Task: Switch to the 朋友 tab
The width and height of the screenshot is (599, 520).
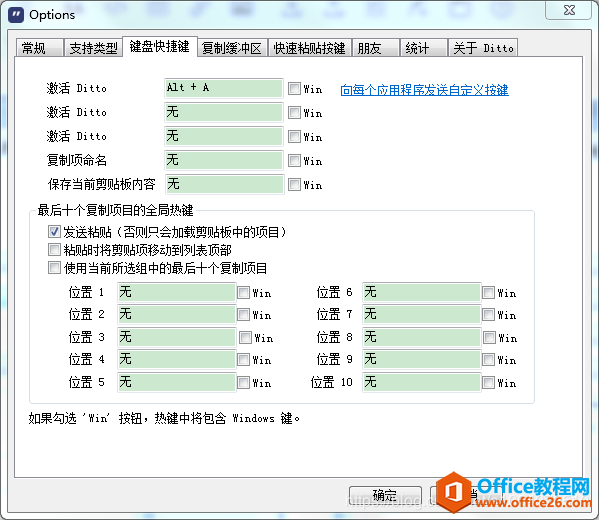Action: point(376,48)
